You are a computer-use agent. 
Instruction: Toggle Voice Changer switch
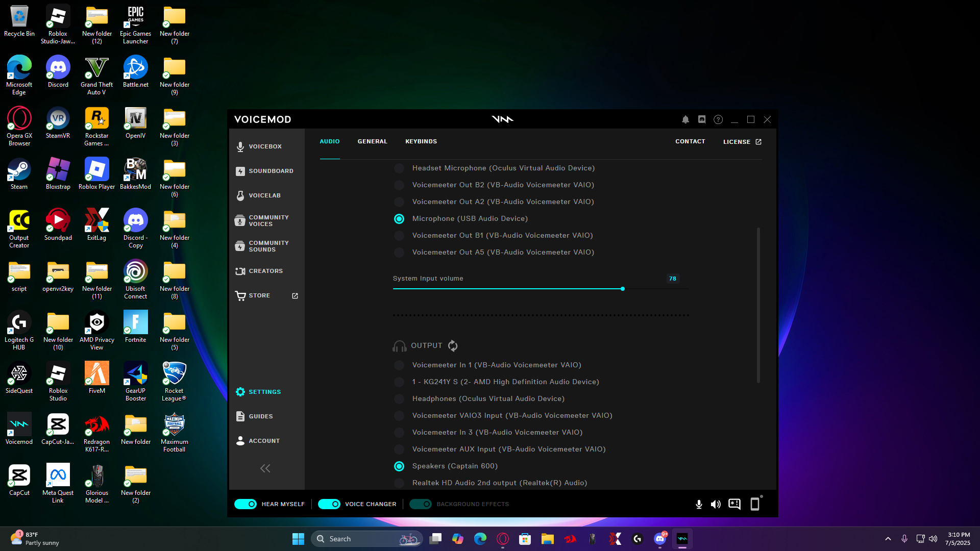[329, 504]
